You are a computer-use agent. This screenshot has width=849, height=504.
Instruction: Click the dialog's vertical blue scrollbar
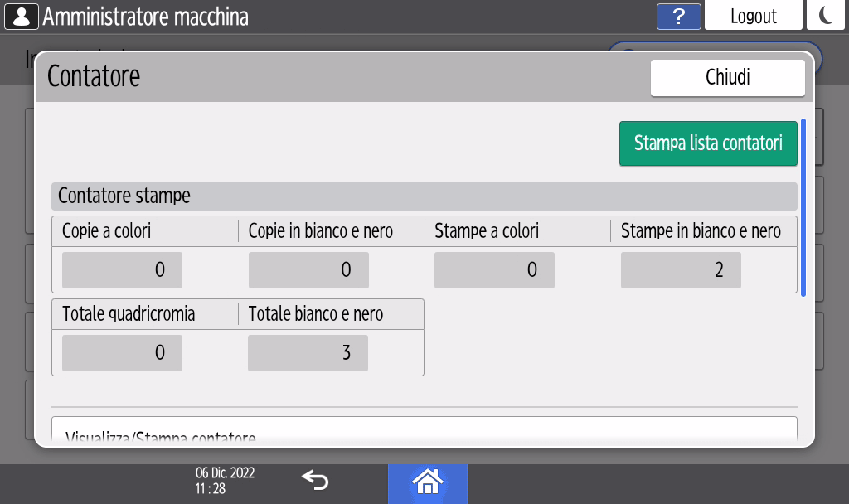[x=803, y=207]
